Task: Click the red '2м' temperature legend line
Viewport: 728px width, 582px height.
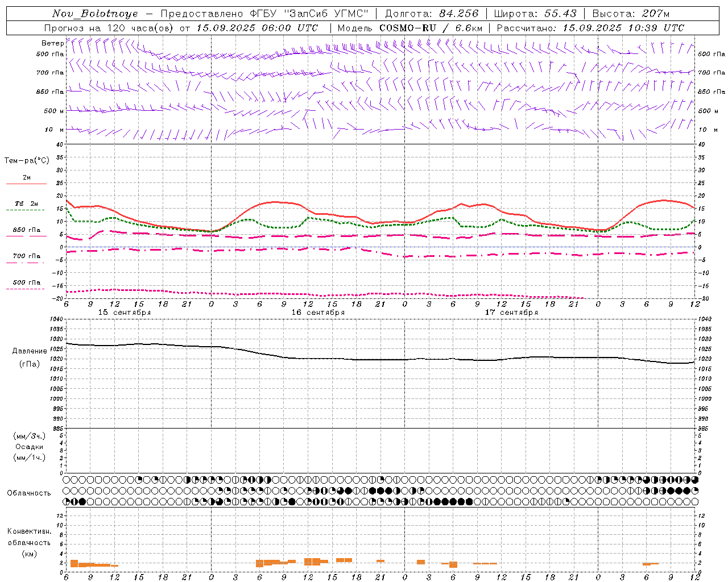Action: (x=26, y=184)
